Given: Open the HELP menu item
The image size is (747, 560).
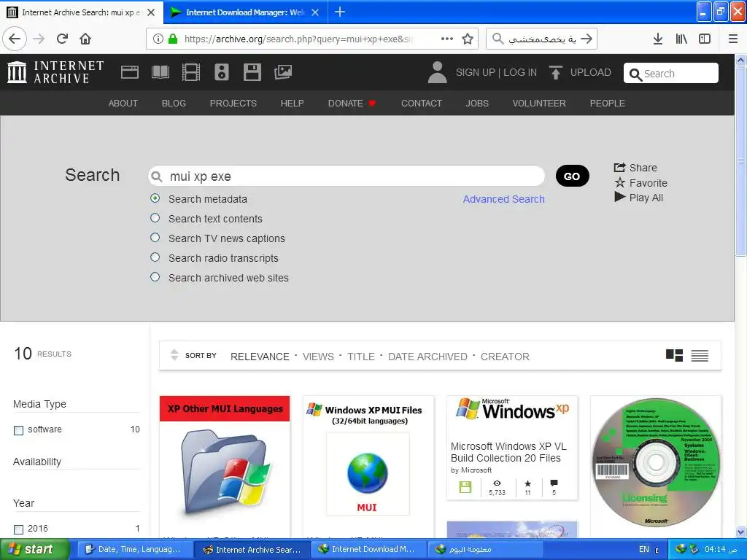Looking at the screenshot, I should click(x=292, y=104).
